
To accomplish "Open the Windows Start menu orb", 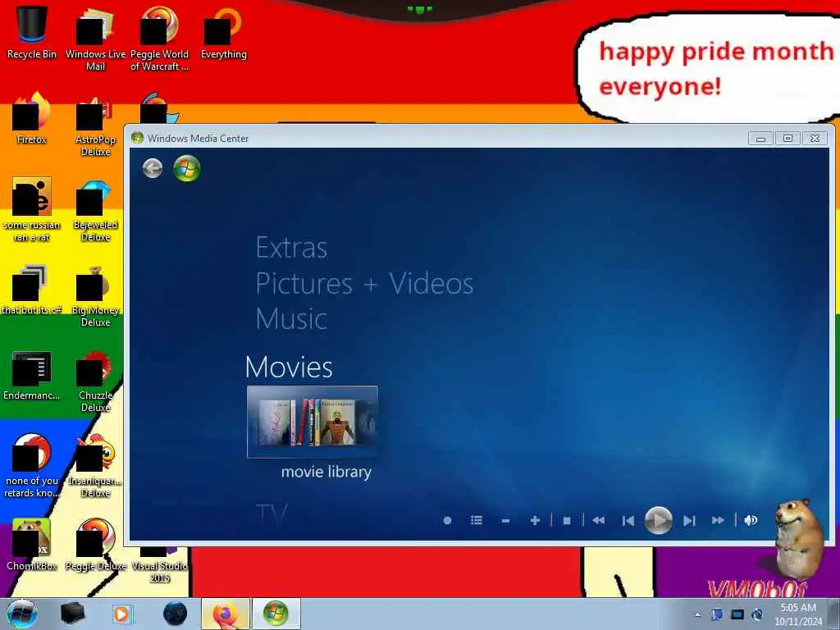I will [x=21, y=614].
